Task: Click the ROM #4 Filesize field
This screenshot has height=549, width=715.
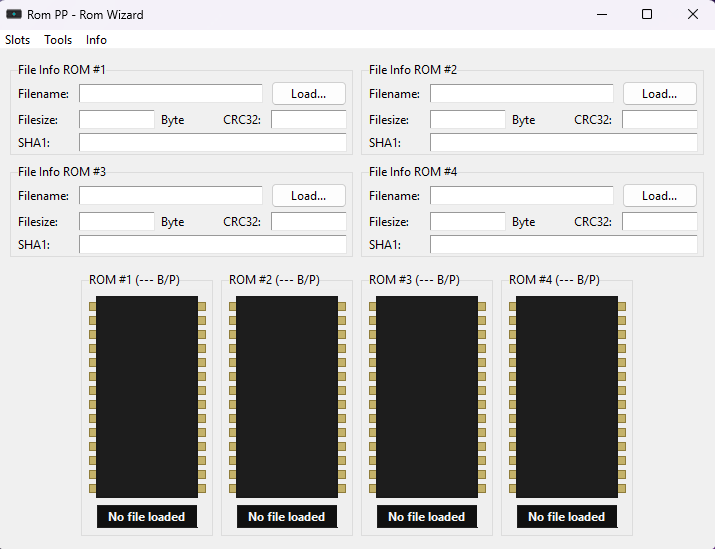Action: point(468,222)
